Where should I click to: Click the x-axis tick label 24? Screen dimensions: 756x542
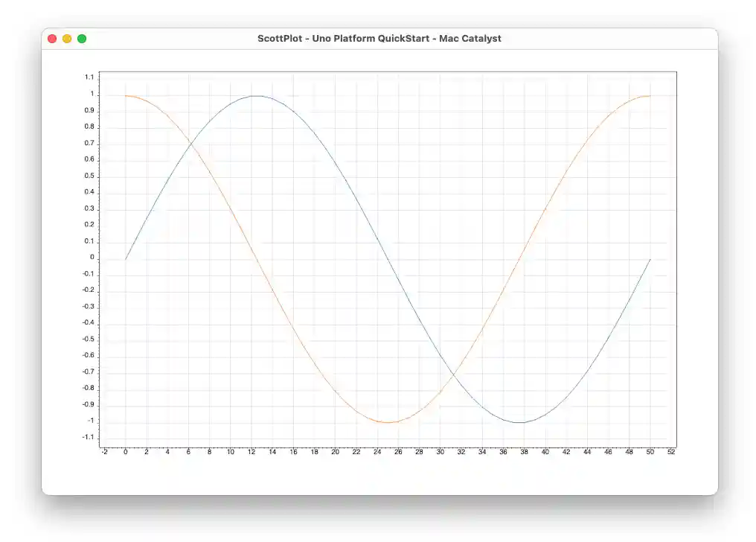[x=377, y=452]
